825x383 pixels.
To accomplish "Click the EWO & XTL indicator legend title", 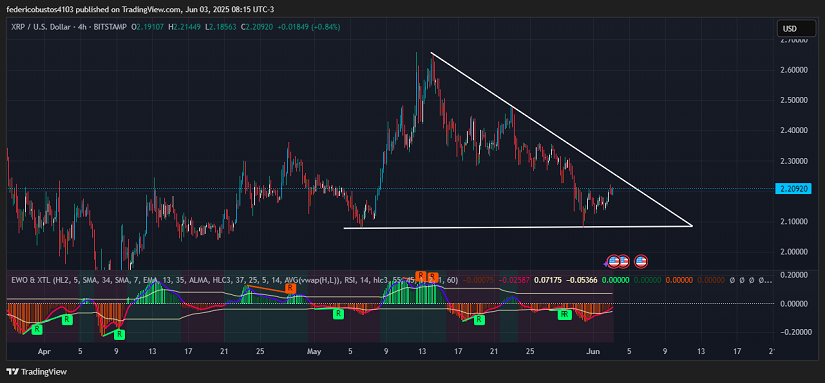I will coord(31,280).
